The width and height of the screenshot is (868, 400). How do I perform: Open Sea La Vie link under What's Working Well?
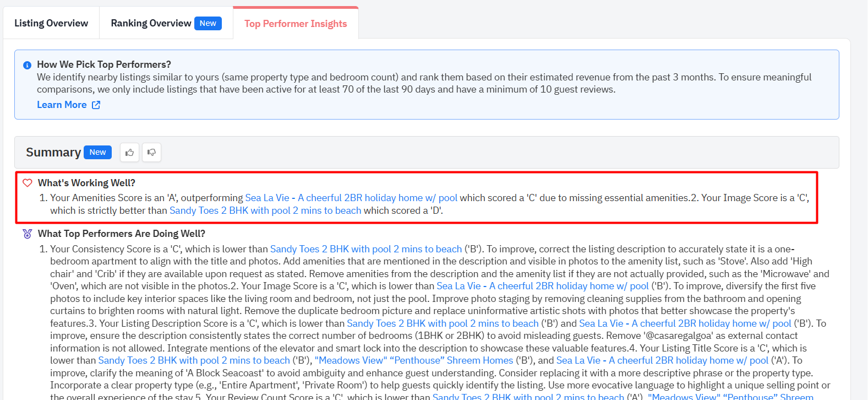point(351,198)
